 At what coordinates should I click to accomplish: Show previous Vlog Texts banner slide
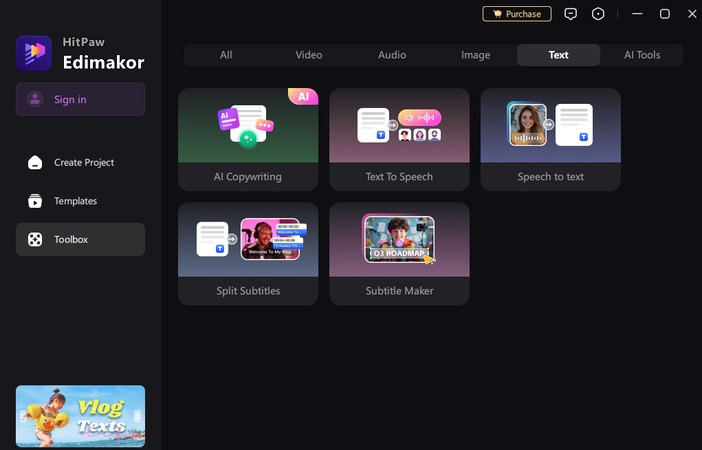23,416
